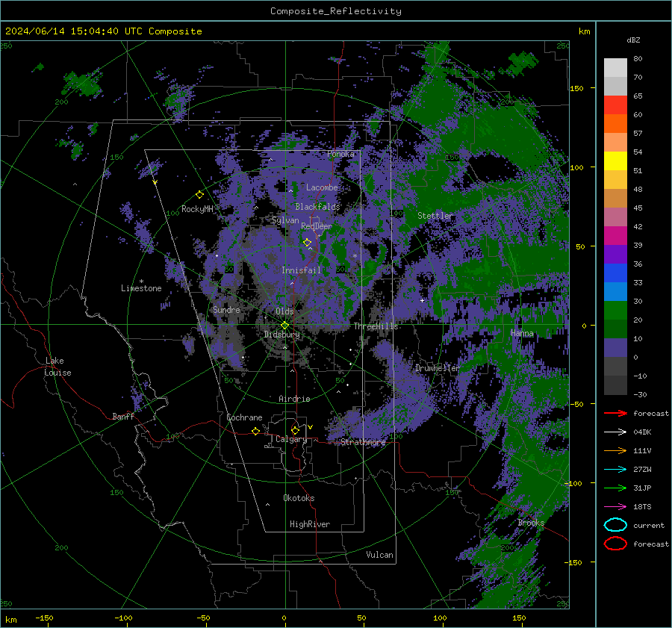Select the Blackfalds label
This screenshot has width=672, height=628.
pyautogui.click(x=317, y=207)
